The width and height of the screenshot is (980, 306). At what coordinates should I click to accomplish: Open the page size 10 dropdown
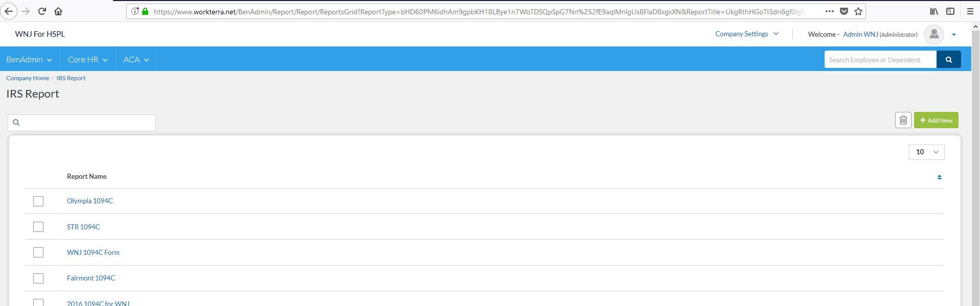(926, 152)
